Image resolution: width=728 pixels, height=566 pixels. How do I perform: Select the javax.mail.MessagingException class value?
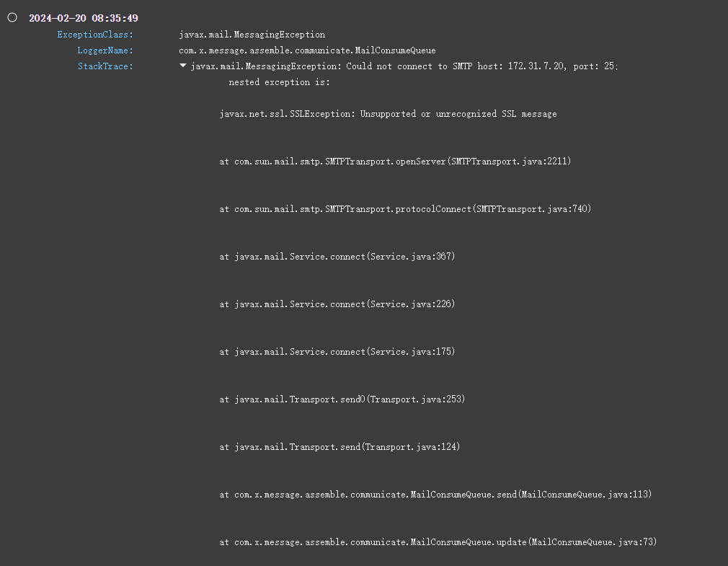coord(252,35)
